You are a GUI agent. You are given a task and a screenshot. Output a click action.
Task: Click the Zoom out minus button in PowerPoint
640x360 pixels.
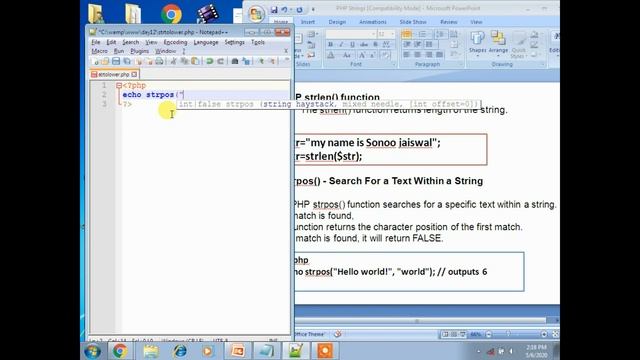(489, 334)
